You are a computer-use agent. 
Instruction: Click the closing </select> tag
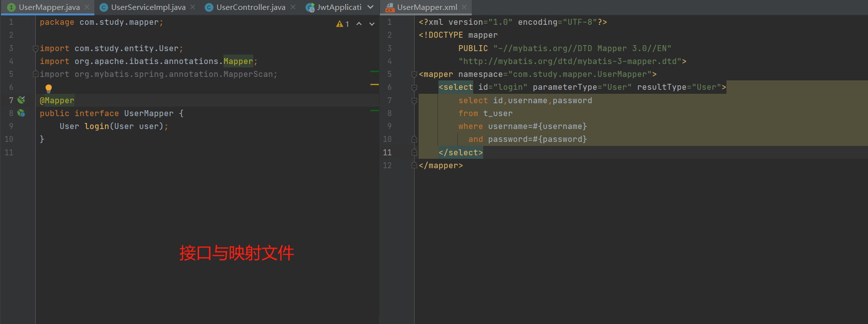[x=461, y=152]
